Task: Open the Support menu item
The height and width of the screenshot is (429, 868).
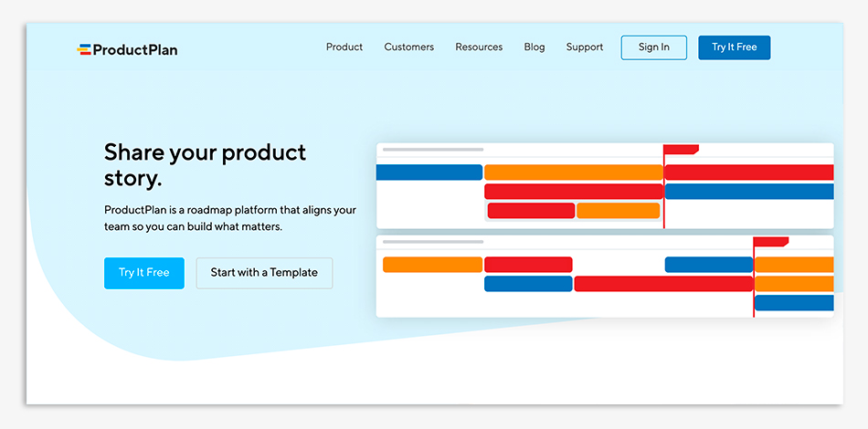Action: [x=585, y=47]
